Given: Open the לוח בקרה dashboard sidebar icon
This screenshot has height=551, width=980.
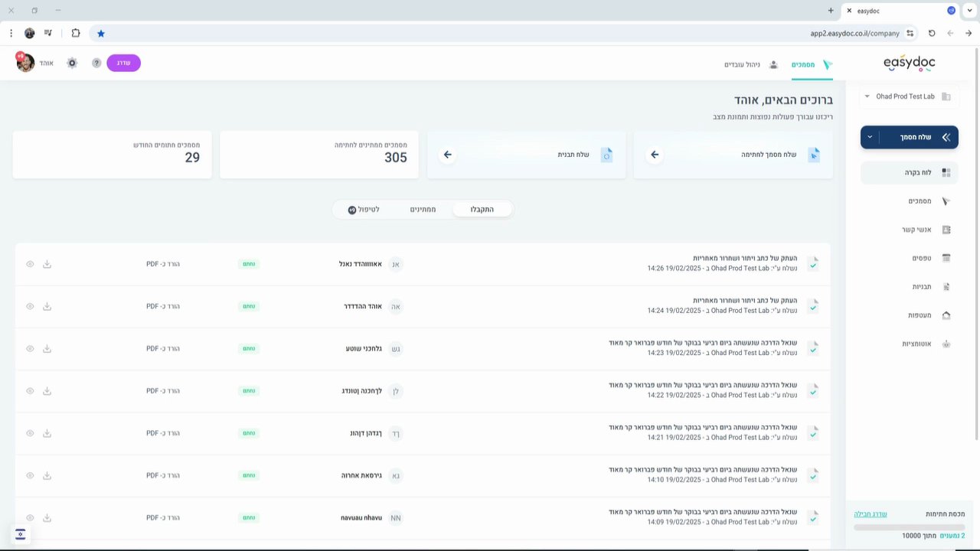Looking at the screenshot, I should [946, 173].
